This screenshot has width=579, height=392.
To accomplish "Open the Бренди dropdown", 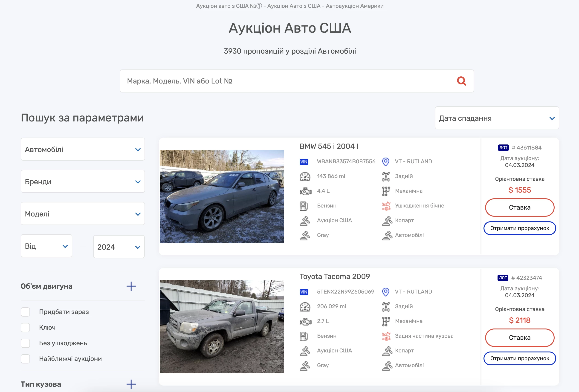I will [83, 182].
